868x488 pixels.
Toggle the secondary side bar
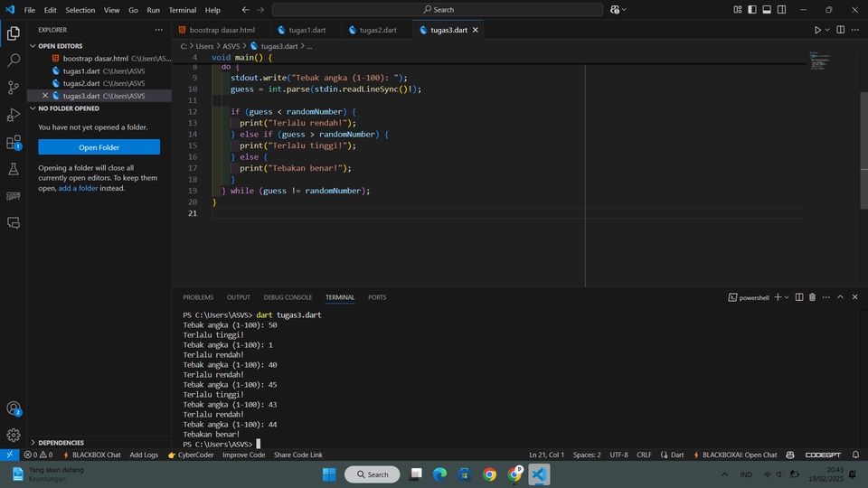(781, 9)
